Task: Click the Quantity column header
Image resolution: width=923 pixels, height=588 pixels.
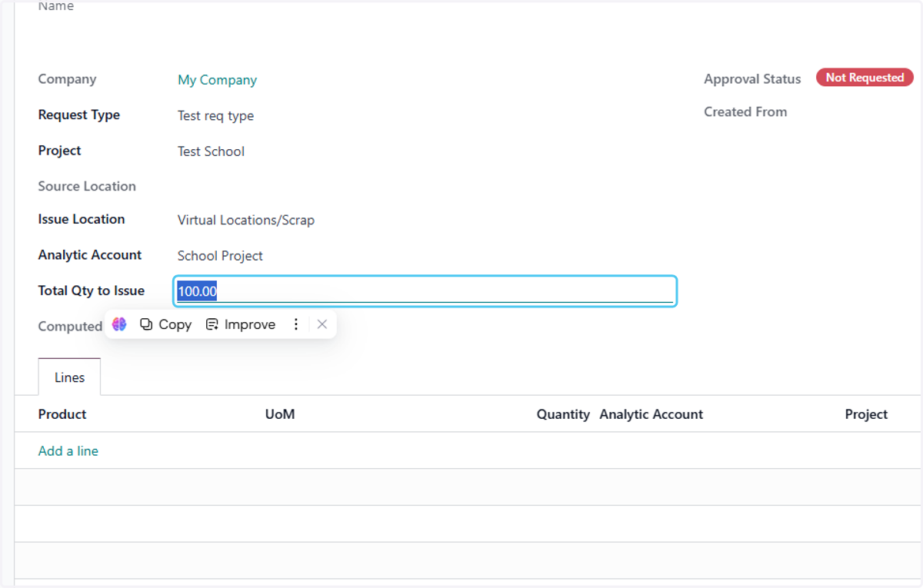Action: pos(563,414)
